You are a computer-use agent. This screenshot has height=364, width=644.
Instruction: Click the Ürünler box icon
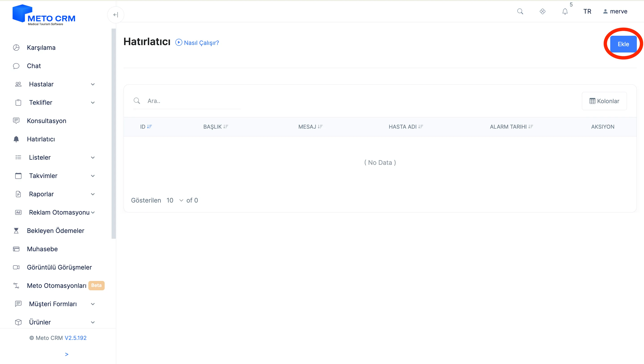pyautogui.click(x=18, y=322)
